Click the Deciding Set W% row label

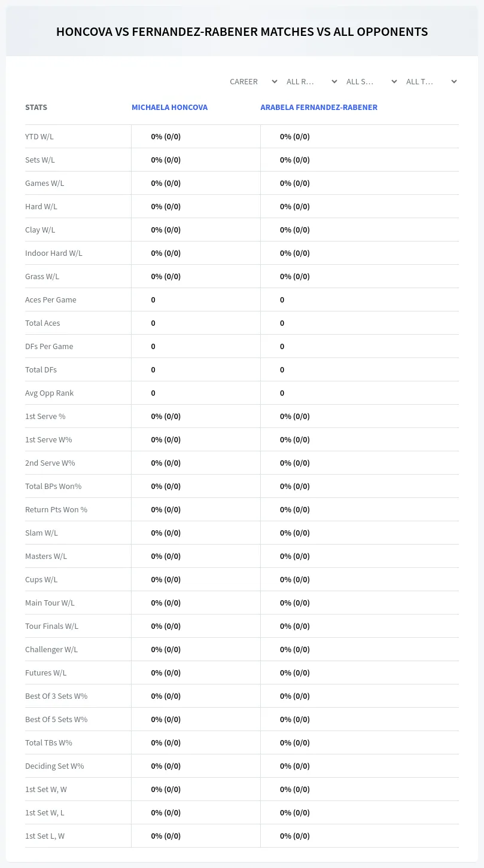coord(54,766)
